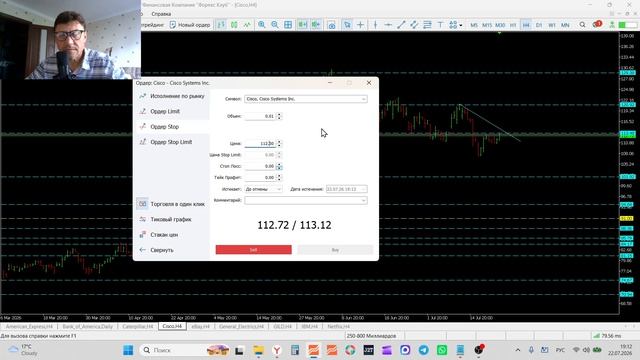Toggle Торговля в один клик option
Screen dimensions: 640x360
pyautogui.click(x=172, y=204)
